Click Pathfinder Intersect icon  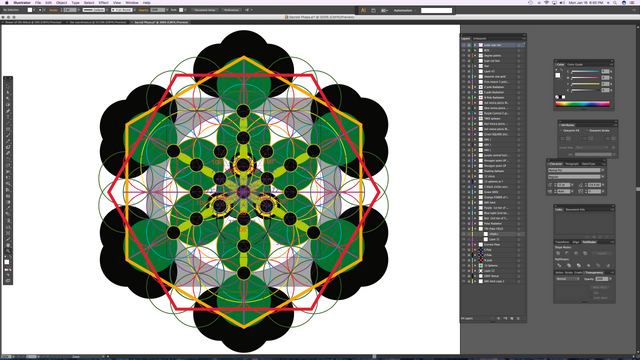[576, 253]
